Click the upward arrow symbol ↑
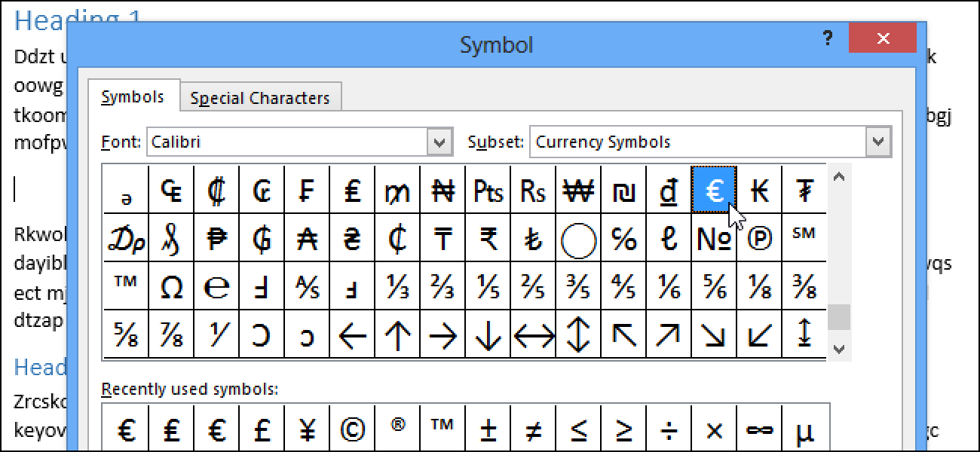The width and height of the screenshot is (980, 452). (x=397, y=334)
